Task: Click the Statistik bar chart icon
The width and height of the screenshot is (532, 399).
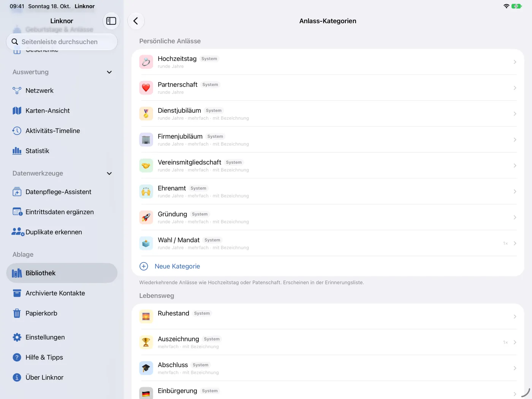Action: pyautogui.click(x=17, y=151)
